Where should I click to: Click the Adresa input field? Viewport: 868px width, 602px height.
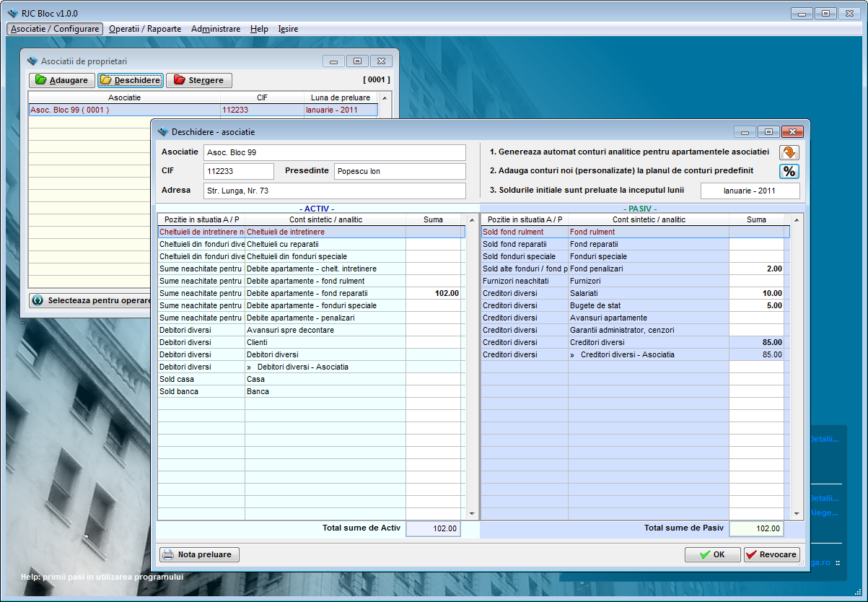335,191
